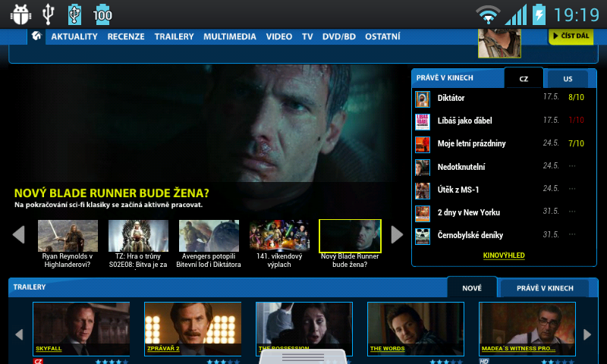Switch cinema list to the US tab

coord(568,79)
